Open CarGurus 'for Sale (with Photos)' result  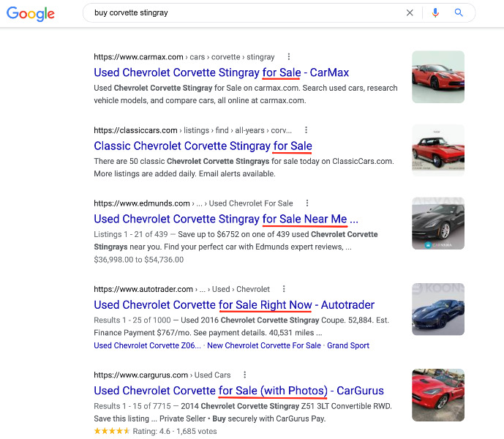[x=238, y=391]
